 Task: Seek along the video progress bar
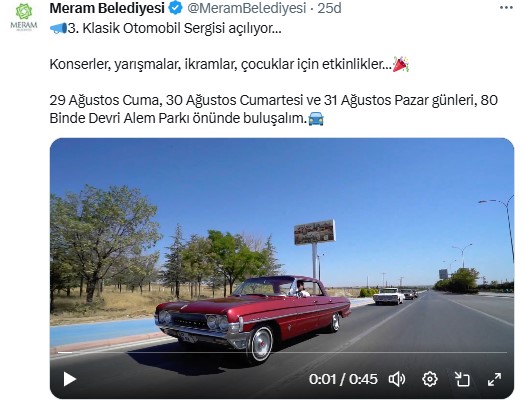(282, 352)
